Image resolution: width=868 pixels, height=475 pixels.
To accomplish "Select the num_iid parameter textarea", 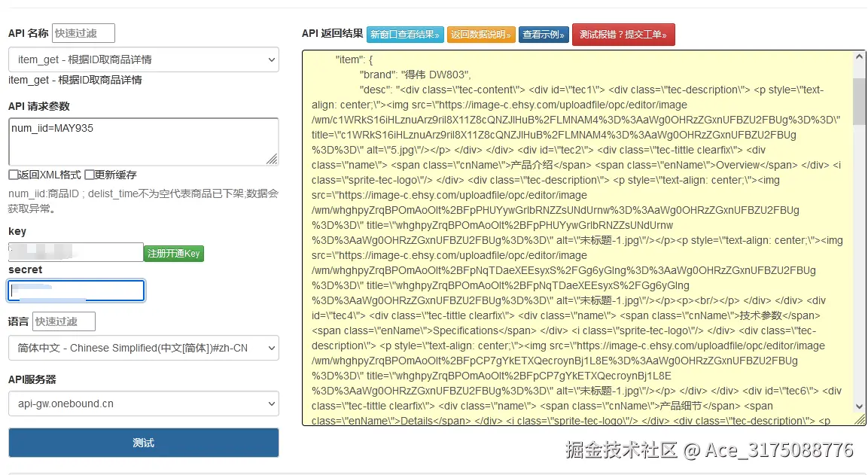I will click(x=143, y=141).
